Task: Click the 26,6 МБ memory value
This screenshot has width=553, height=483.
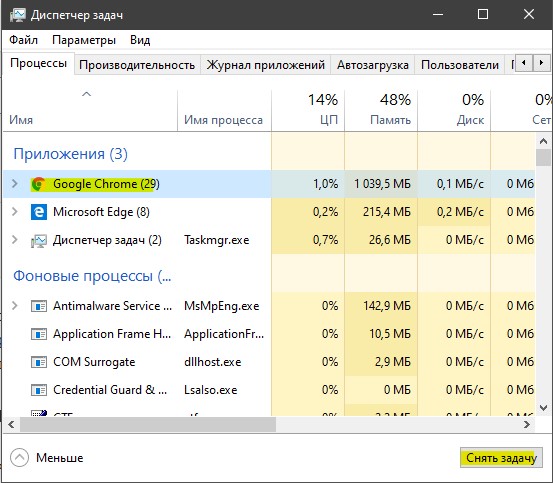Action: coord(390,240)
